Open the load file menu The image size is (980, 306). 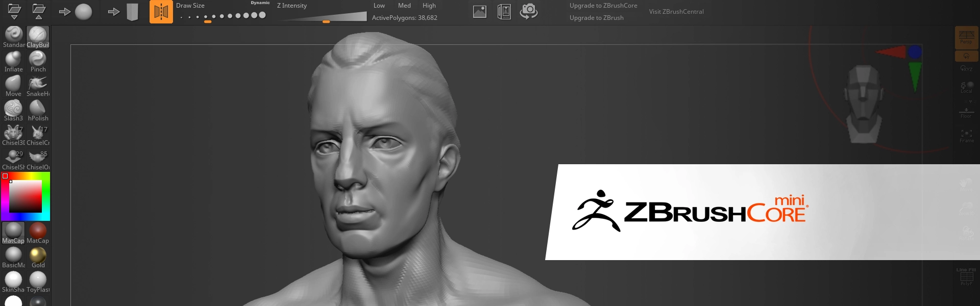pos(14,11)
